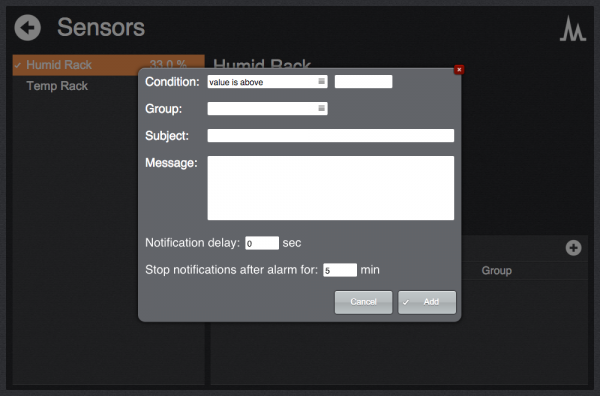Click the Sensors page title
This screenshot has height=396, width=600.
tap(101, 28)
